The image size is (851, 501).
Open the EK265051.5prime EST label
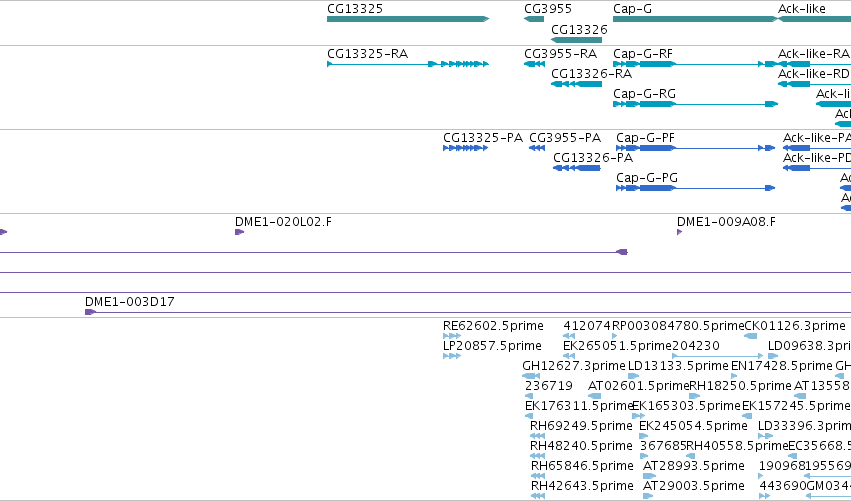click(x=618, y=346)
